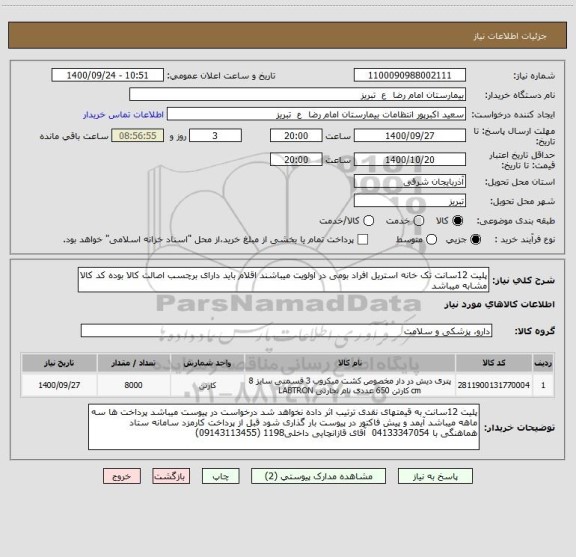
Task: Click the جزئیات اطلاعات نیاز page header
Action: coord(510,36)
